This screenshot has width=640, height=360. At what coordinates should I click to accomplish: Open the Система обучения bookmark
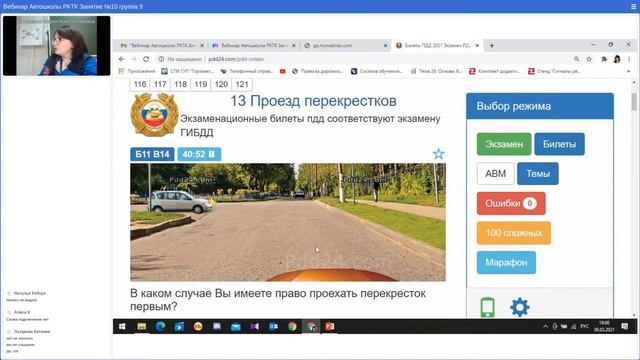(377, 71)
